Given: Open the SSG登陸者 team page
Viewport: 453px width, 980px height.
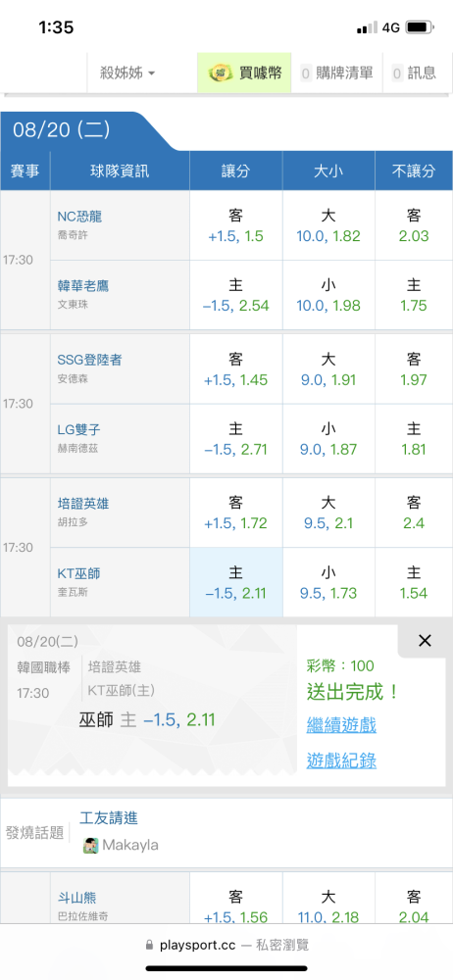Looking at the screenshot, I should [x=89, y=360].
